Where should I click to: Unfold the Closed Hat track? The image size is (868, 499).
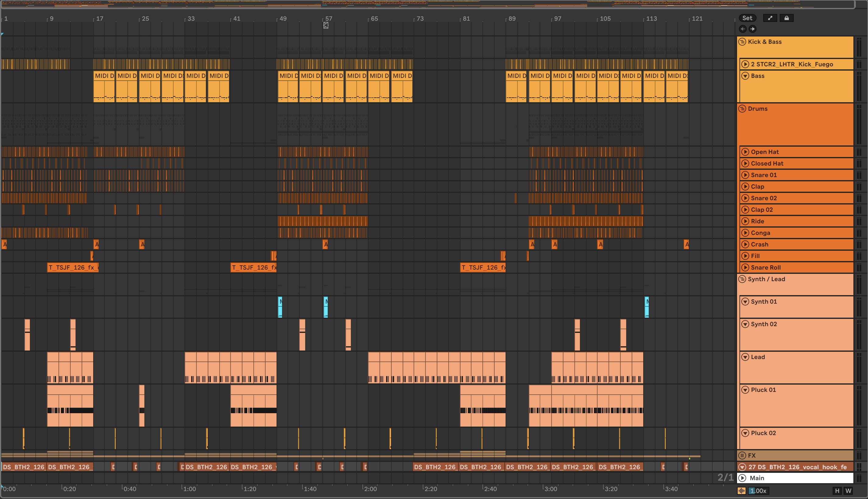pos(745,163)
